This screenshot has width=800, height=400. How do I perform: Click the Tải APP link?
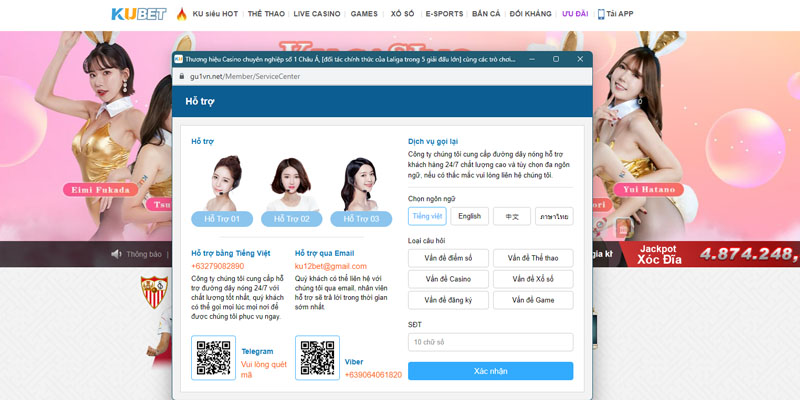(620, 14)
